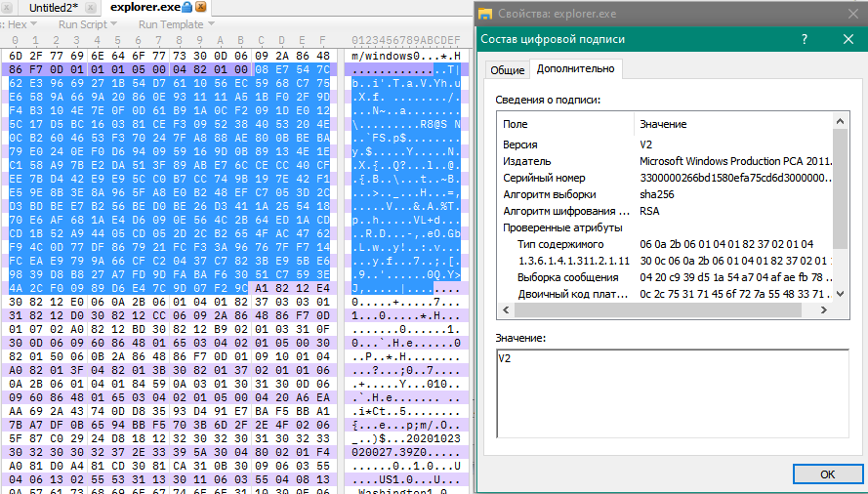Viewport: 868px width, 494px height.
Task: Switch to the Untitled2* file tab
Action: coord(55,7)
